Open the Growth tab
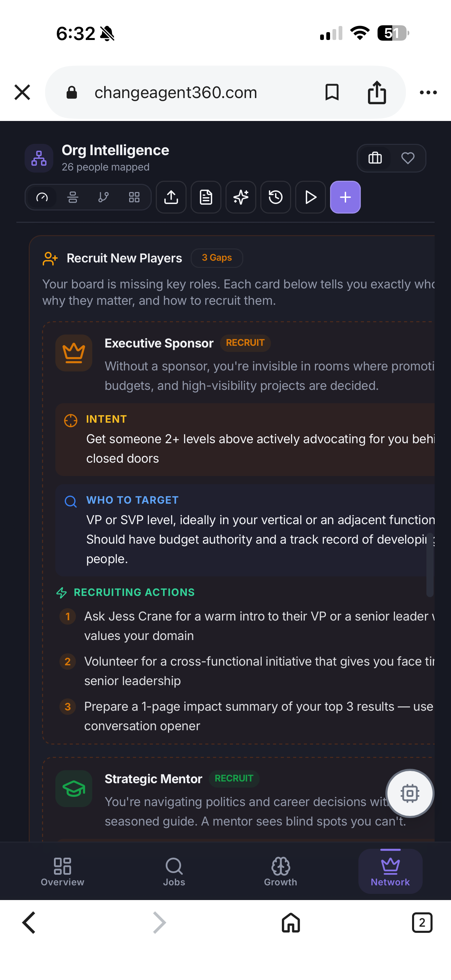Image resolution: width=451 pixels, height=980 pixels. click(281, 872)
